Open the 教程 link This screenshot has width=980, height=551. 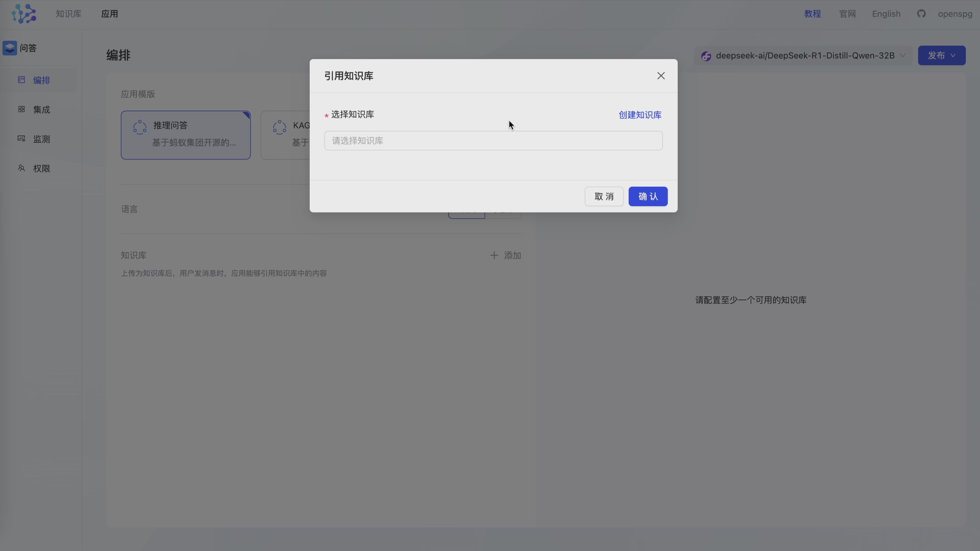coord(812,14)
